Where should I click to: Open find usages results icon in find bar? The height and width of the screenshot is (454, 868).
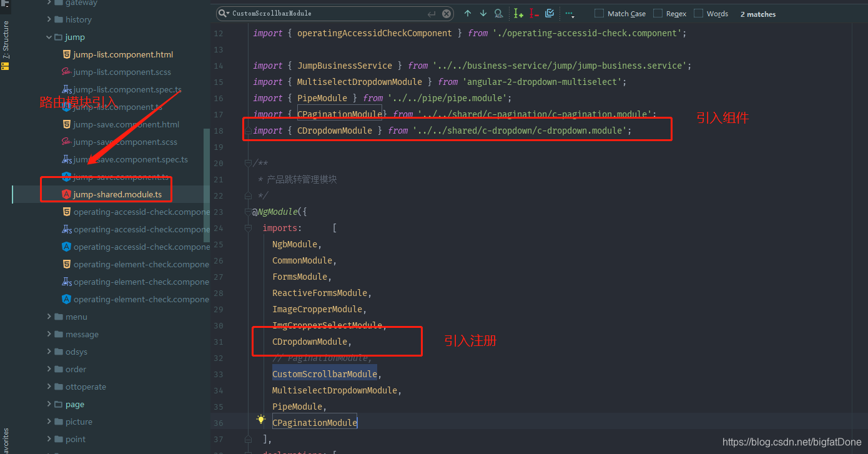click(498, 13)
